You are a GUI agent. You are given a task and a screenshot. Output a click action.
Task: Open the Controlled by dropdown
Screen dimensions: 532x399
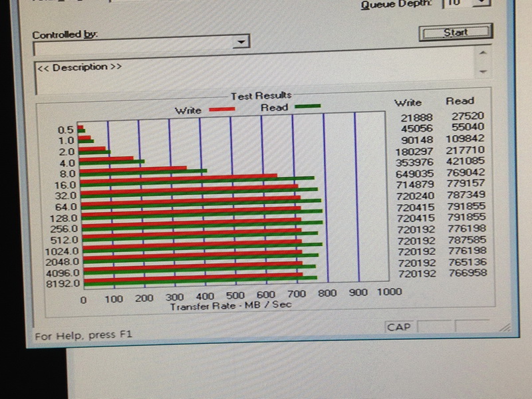(x=241, y=42)
